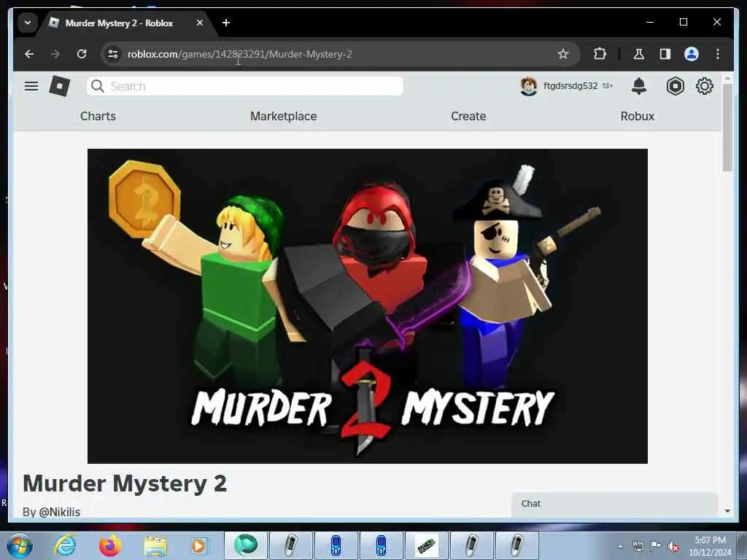
Task: Open the Roblox hamburger navigation menu
Action: (31, 86)
